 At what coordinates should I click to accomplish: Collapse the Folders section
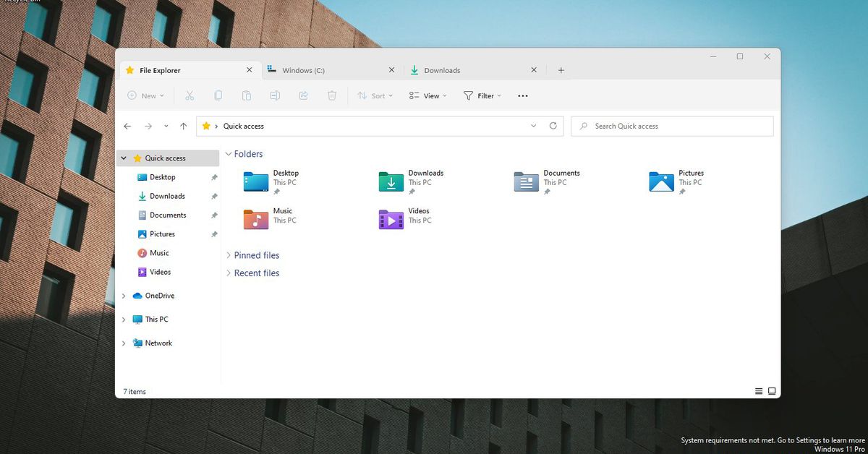click(229, 154)
